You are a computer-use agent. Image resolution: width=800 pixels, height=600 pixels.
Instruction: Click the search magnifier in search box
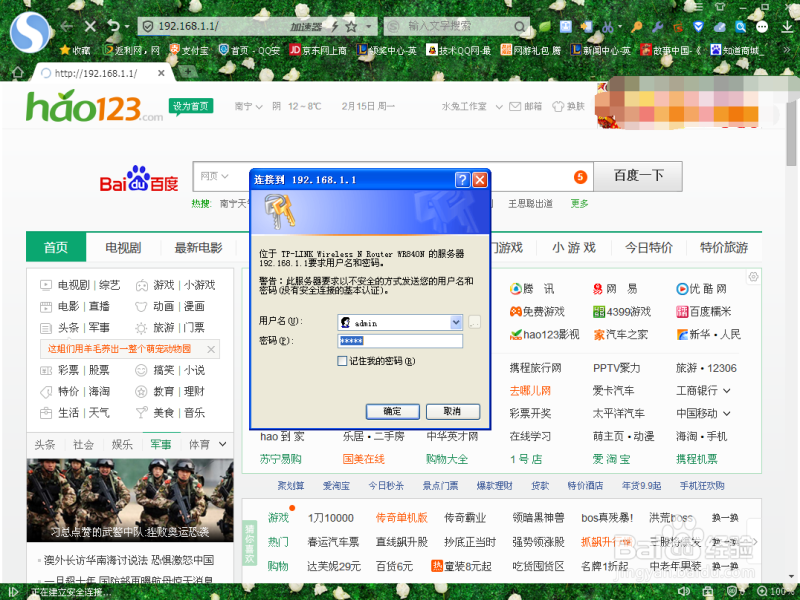coord(519,27)
